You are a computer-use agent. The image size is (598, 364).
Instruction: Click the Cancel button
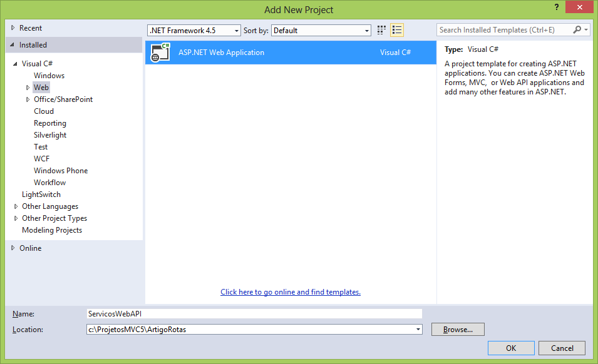(562, 348)
